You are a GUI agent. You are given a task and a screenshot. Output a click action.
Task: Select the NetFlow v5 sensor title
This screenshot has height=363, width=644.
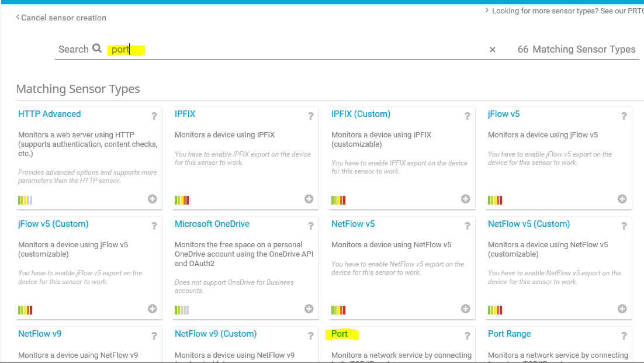353,224
